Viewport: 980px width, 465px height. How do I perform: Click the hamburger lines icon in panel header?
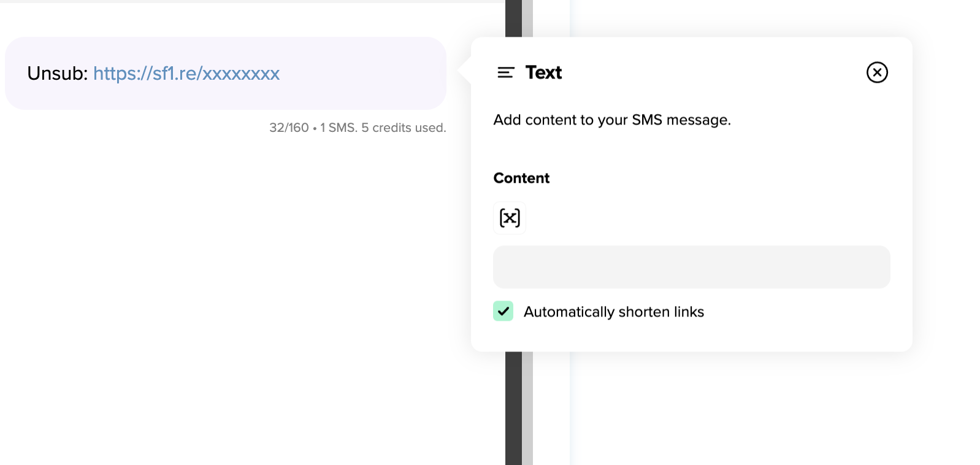coord(505,72)
